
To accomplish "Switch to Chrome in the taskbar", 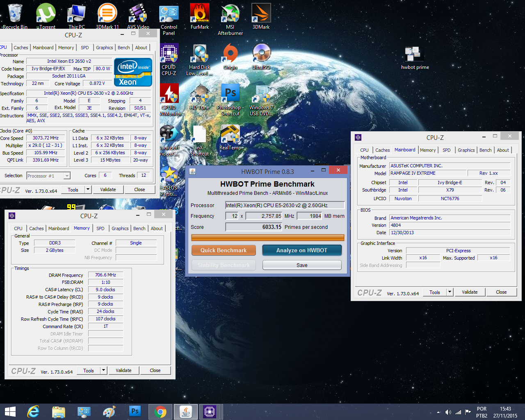I will coord(160,412).
